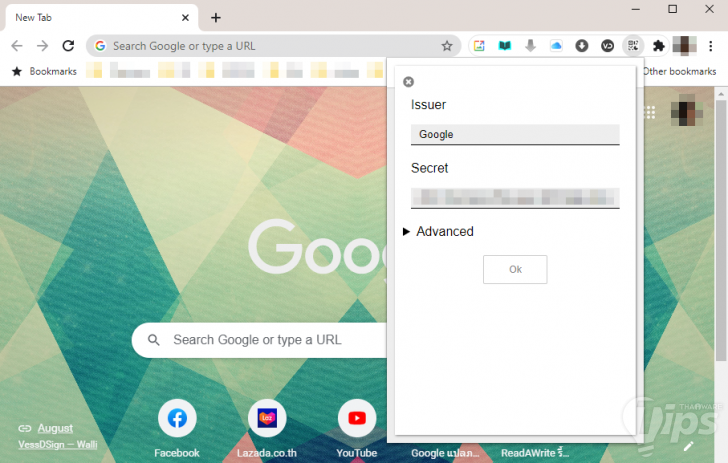This screenshot has height=463, width=728.
Task: Click the Google icon in address bar
Action: [100, 46]
